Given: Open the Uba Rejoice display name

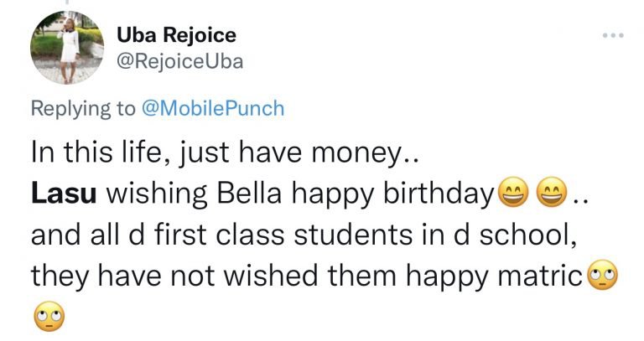Looking at the screenshot, I should pyautogui.click(x=176, y=34).
